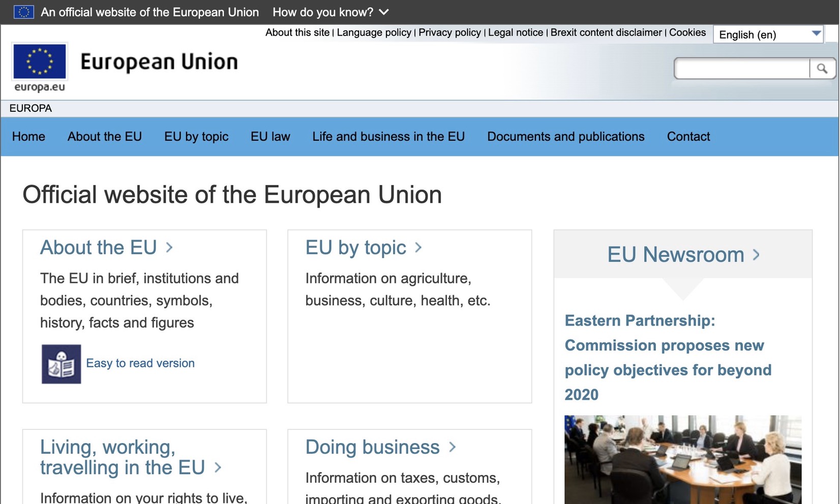Viewport: 840px width, 504px height.
Task: Click the European Union flag logo
Action: (40, 61)
